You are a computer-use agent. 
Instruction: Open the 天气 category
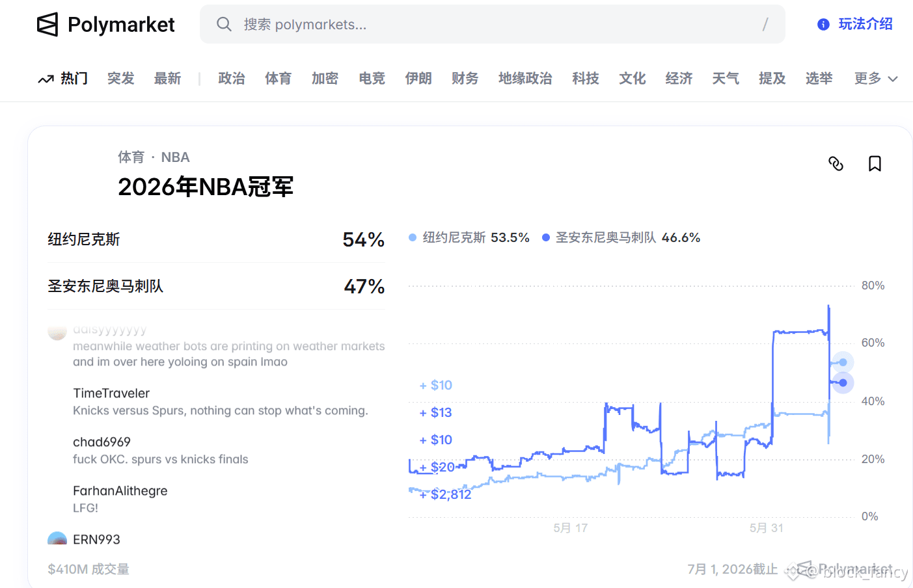pyautogui.click(x=726, y=79)
